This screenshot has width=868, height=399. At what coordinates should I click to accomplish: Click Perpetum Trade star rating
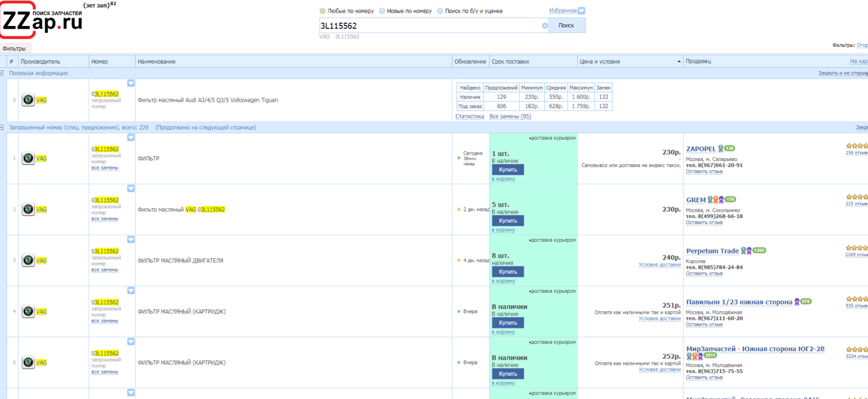pos(857,248)
